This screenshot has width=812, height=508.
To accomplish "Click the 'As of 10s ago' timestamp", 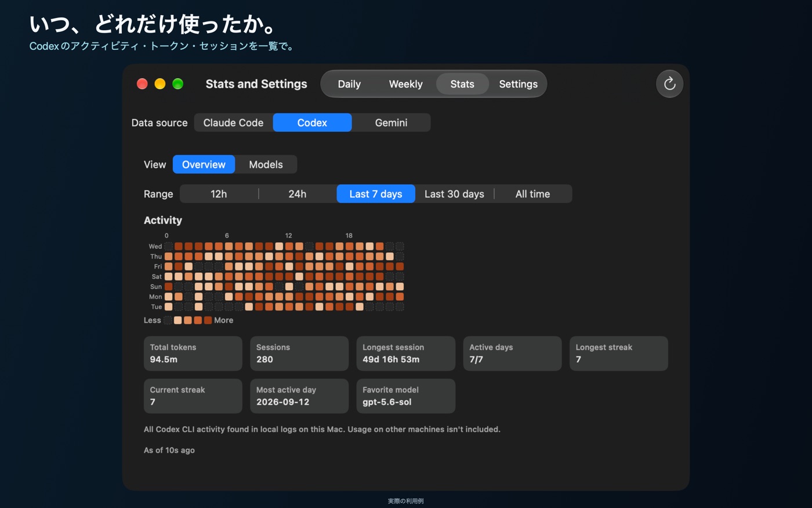I will pyautogui.click(x=169, y=450).
